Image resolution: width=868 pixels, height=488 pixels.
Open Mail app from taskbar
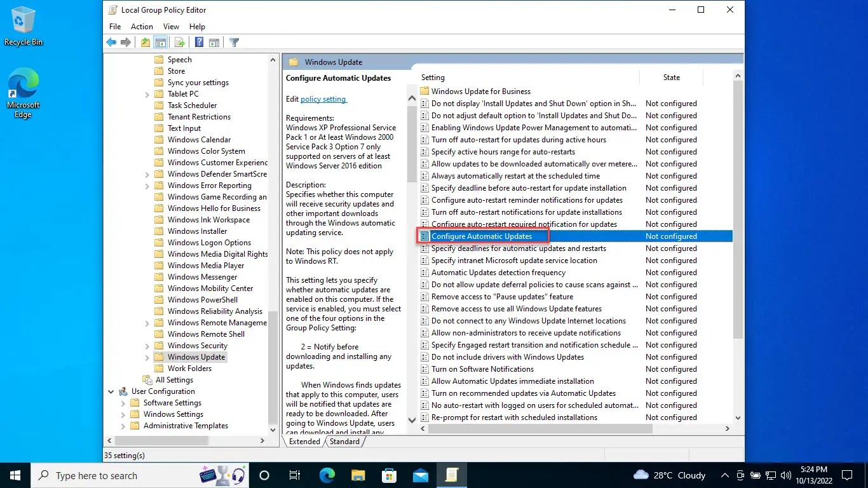pyautogui.click(x=421, y=475)
